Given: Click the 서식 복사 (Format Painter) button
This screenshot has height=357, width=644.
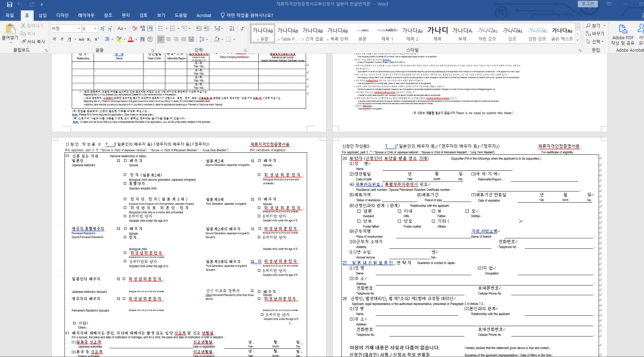Looking at the screenshot, I should tap(33, 42).
